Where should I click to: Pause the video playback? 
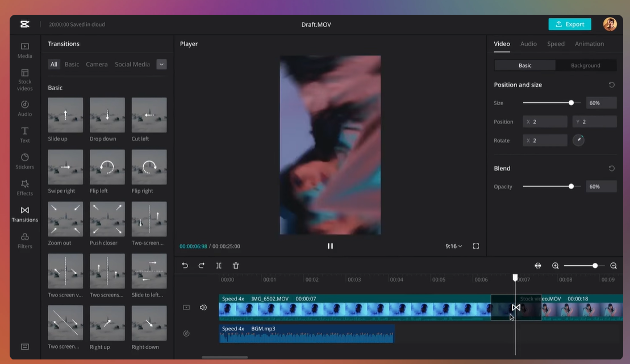tap(330, 246)
